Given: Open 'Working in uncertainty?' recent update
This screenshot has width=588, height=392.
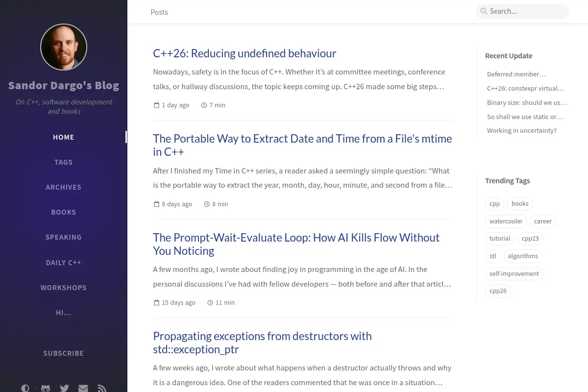Looking at the screenshot, I should click(x=522, y=131).
